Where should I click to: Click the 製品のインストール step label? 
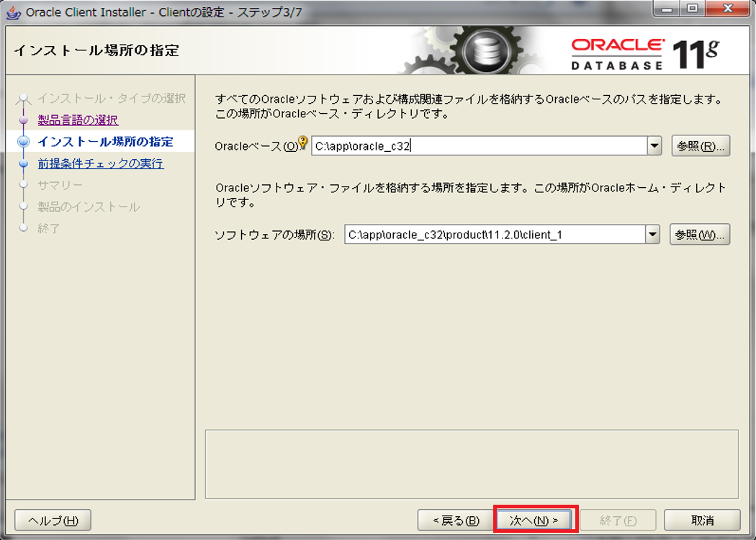89,207
